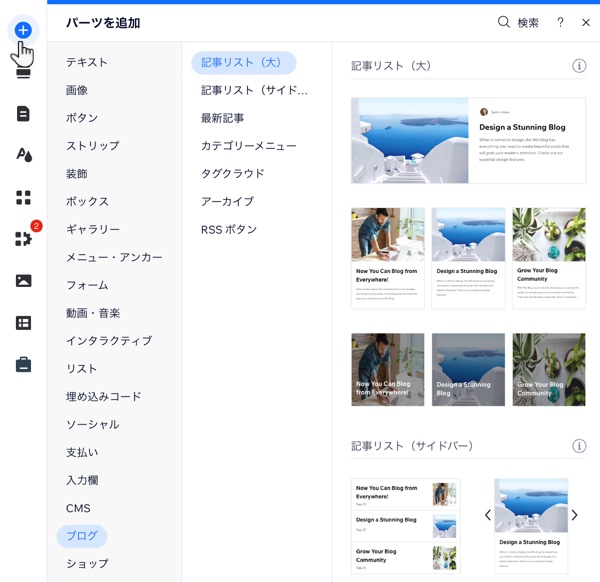600x582 pixels.
Task: Close the パーツを追加 panel
Action: point(585,23)
